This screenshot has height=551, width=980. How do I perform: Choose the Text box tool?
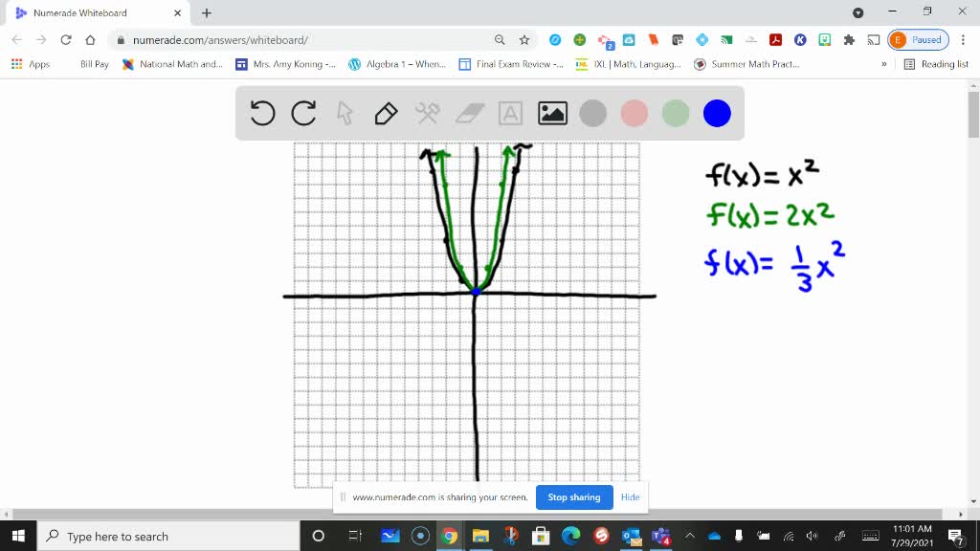[x=510, y=113]
